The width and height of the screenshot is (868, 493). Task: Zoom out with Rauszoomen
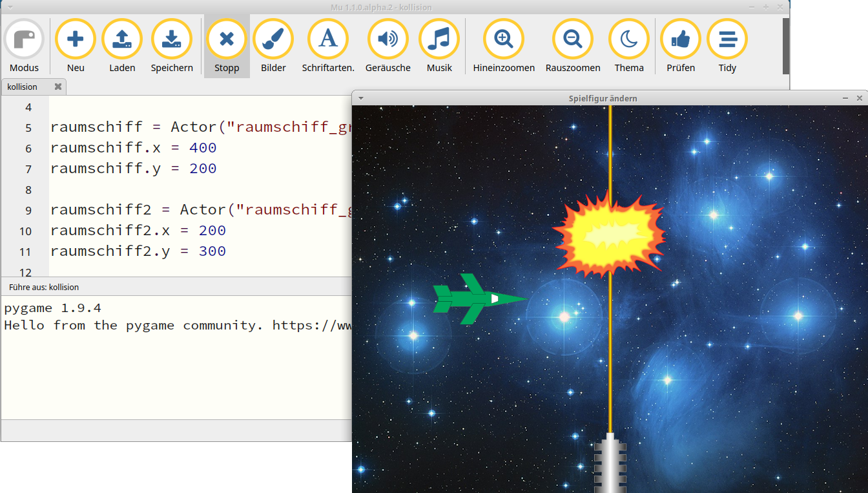[x=572, y=40]
